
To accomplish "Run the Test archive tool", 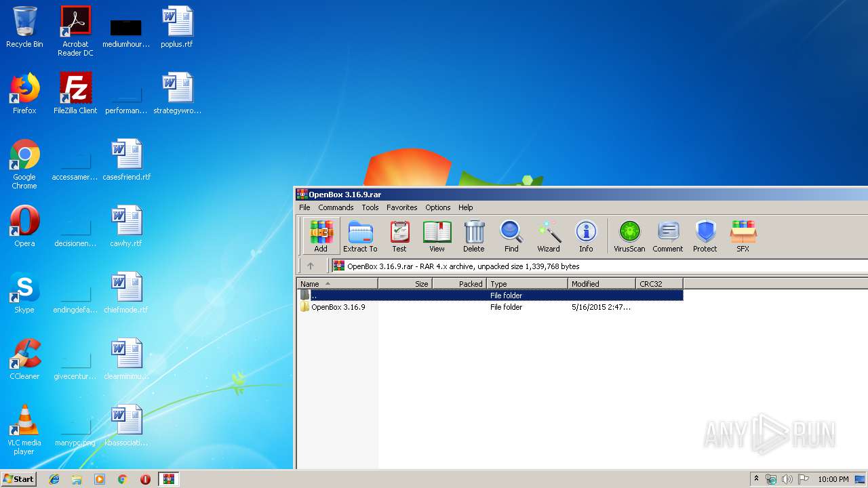I will (399, 236).
